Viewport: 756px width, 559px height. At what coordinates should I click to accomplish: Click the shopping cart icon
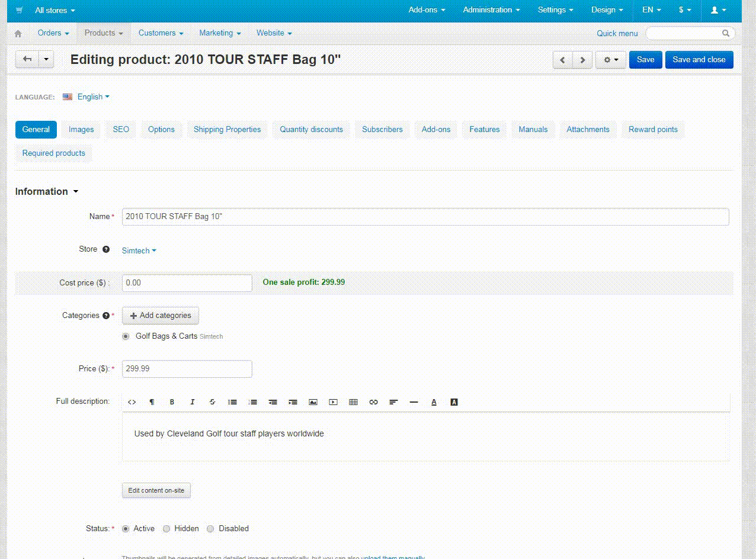tap(20, 10)
